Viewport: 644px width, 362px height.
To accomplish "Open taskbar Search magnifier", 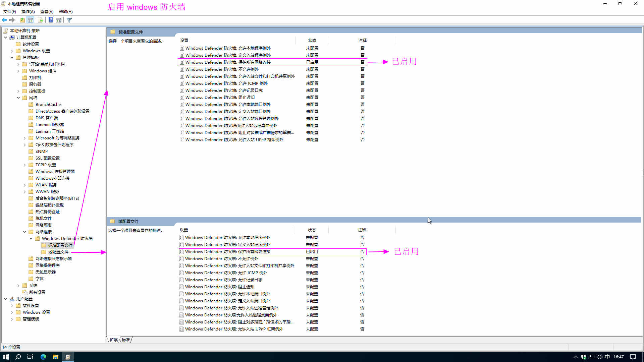I will [x=18, y=357].
